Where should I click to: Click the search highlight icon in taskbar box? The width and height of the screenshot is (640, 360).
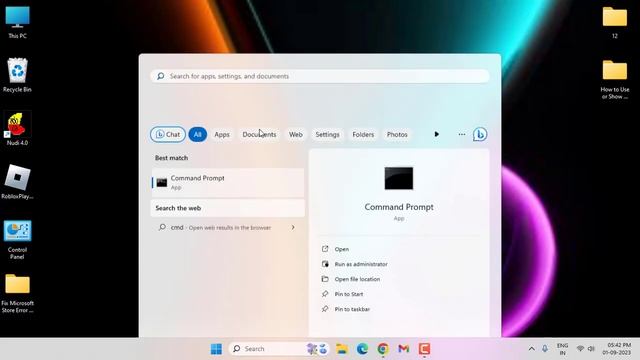318,349
